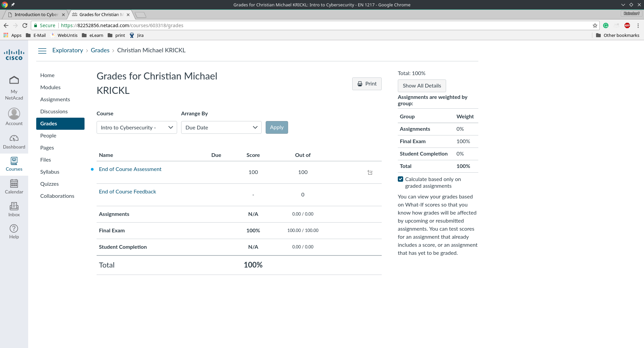Viewport: 644px width, 348px height.
Task: Select Modules in course navigation
Action: (50, 88)
